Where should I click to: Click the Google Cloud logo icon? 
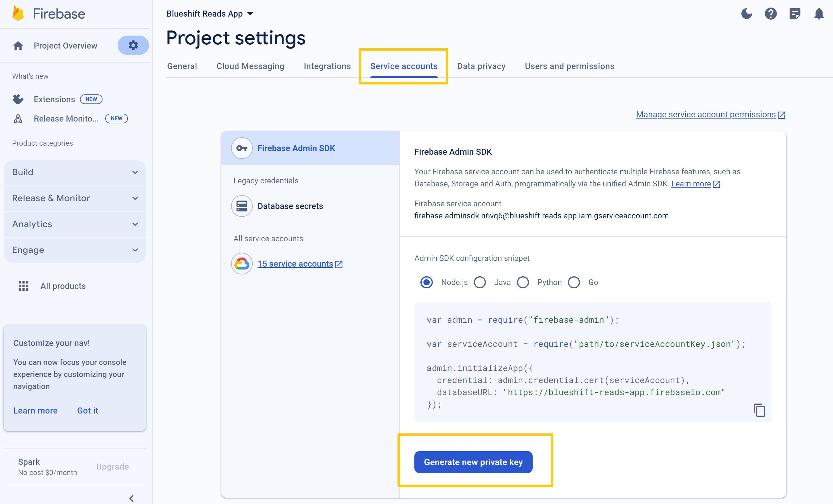point(242,264)
